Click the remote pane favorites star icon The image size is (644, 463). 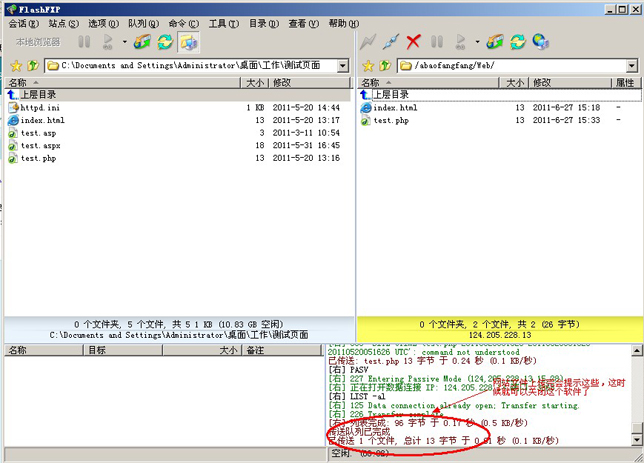(368, 66)
